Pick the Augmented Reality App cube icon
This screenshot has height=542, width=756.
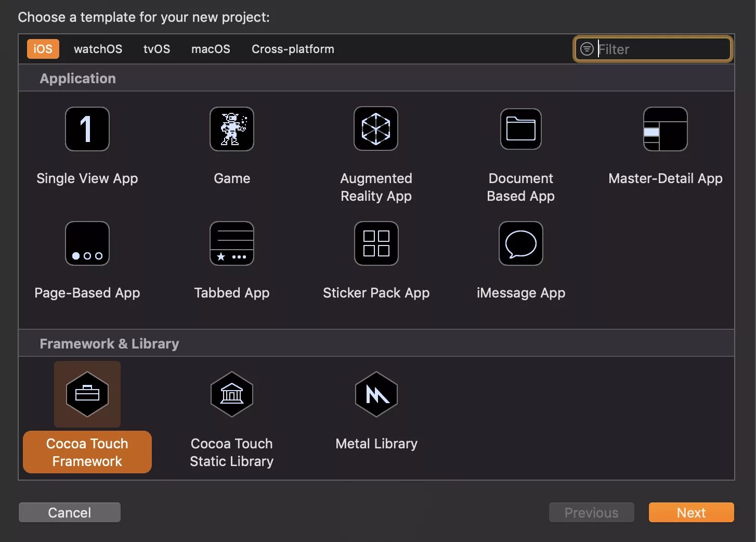(x=376, y=129)
